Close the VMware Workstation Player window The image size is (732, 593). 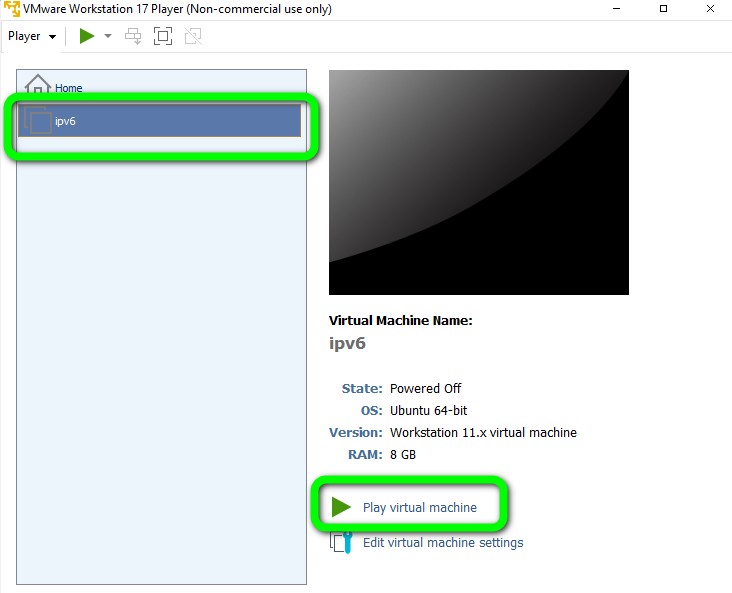(709, 9)
